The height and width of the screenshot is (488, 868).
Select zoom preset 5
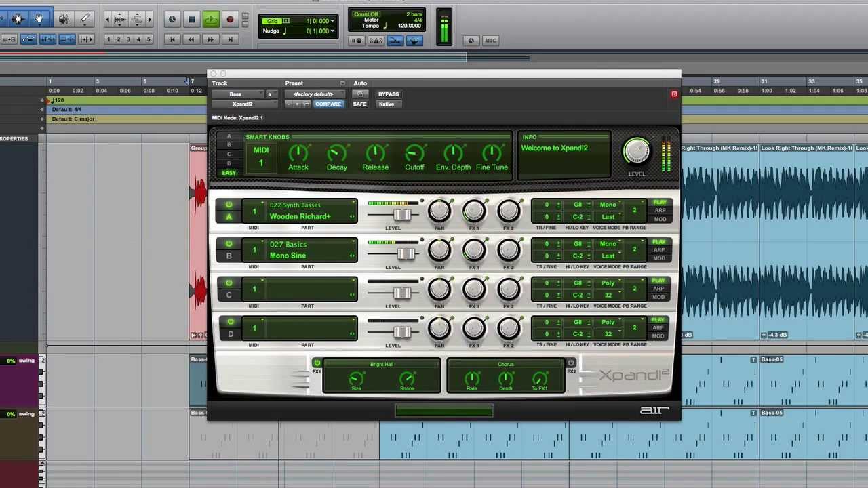(148, 40)
